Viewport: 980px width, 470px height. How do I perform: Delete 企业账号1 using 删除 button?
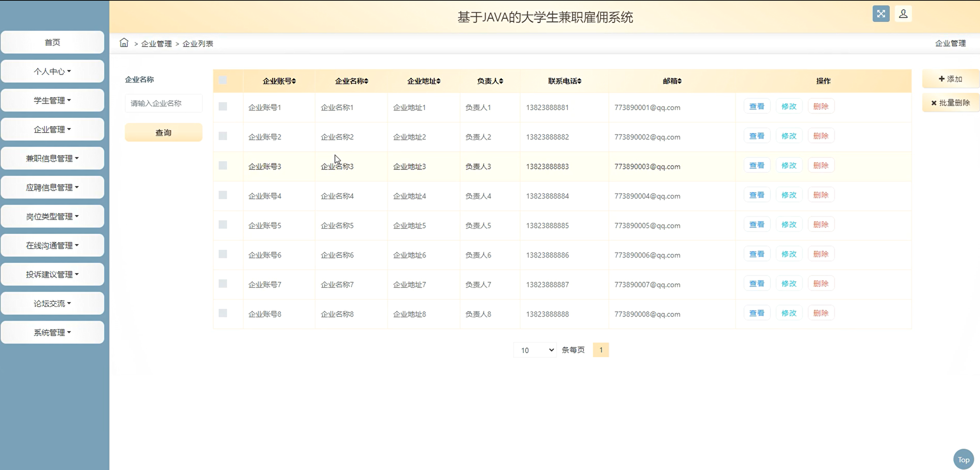tap(821, 107)
